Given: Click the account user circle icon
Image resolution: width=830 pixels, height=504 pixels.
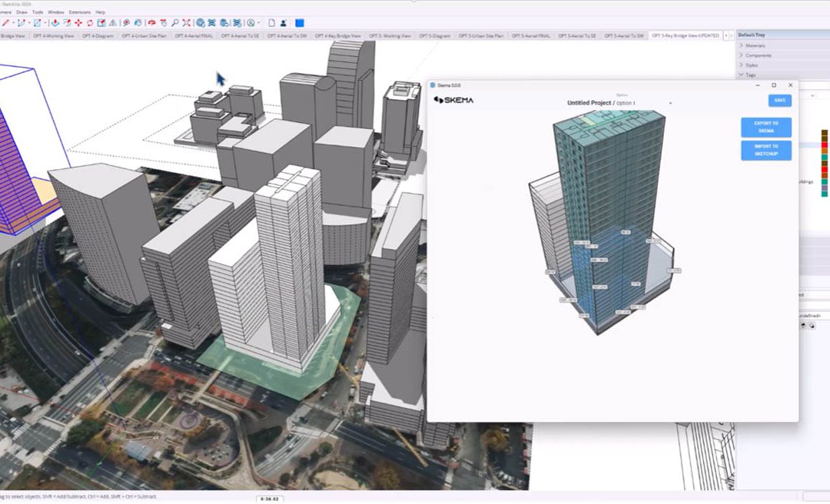Looking at the screenshot, I should point(251,23).
